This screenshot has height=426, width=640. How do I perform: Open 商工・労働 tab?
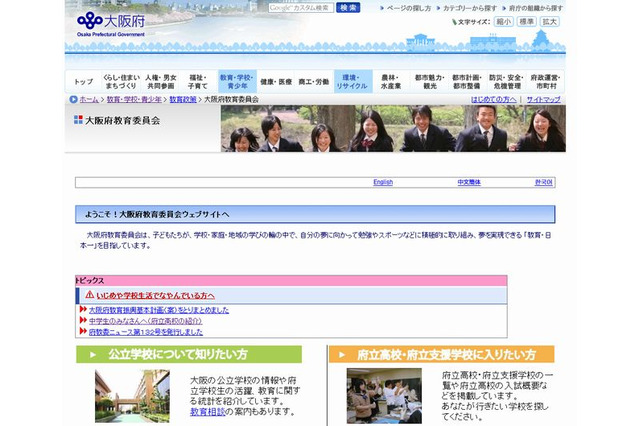coord(314,82)
